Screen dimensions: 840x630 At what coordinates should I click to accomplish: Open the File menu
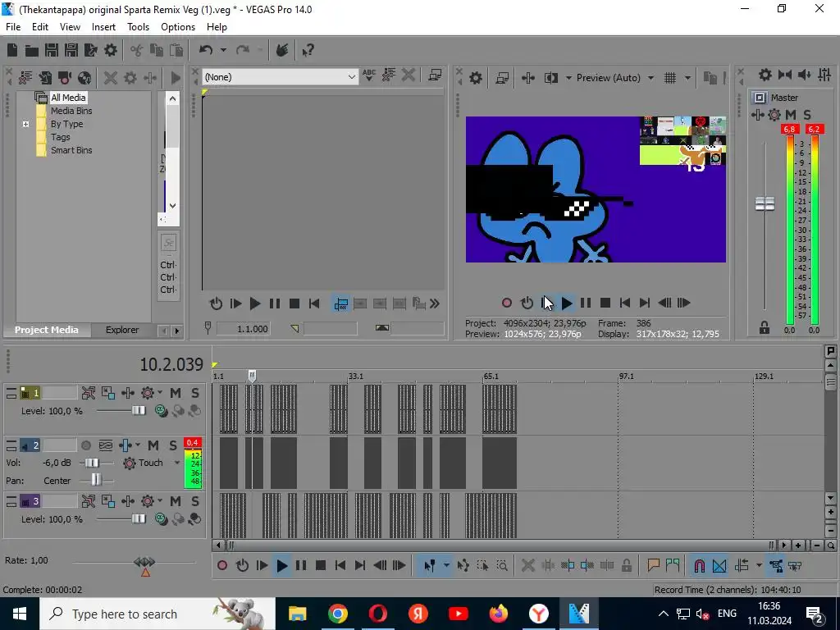click(x=13, y=27)
